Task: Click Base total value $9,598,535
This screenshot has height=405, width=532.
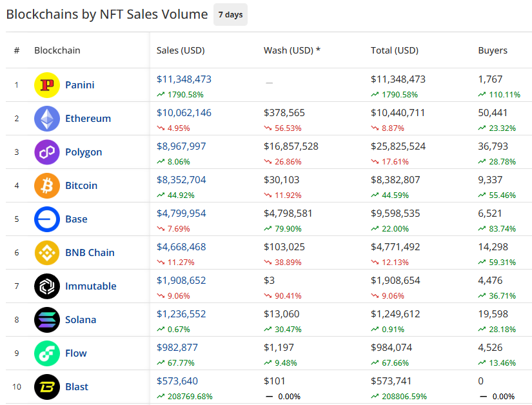Action: tap(395, 213)
